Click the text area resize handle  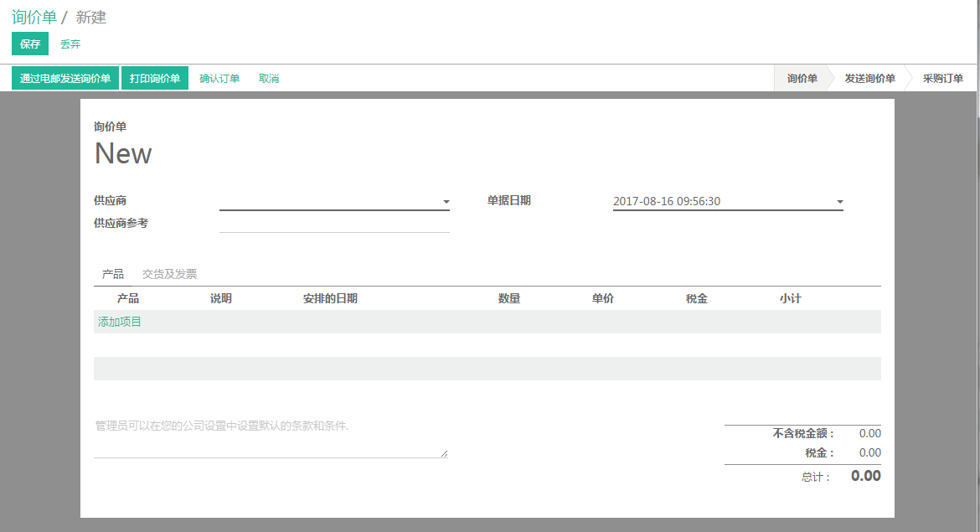[x=445, y=454]
